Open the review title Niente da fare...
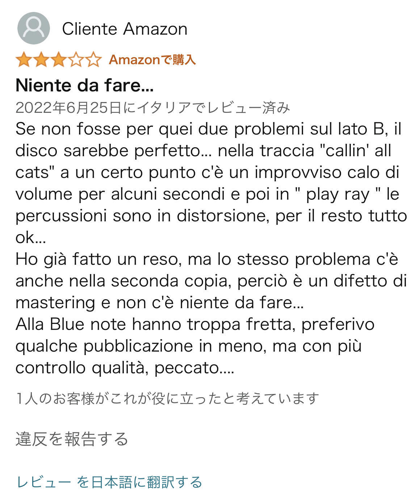Image resolution: width=420 pixels, height=504 pixels. 85,85
